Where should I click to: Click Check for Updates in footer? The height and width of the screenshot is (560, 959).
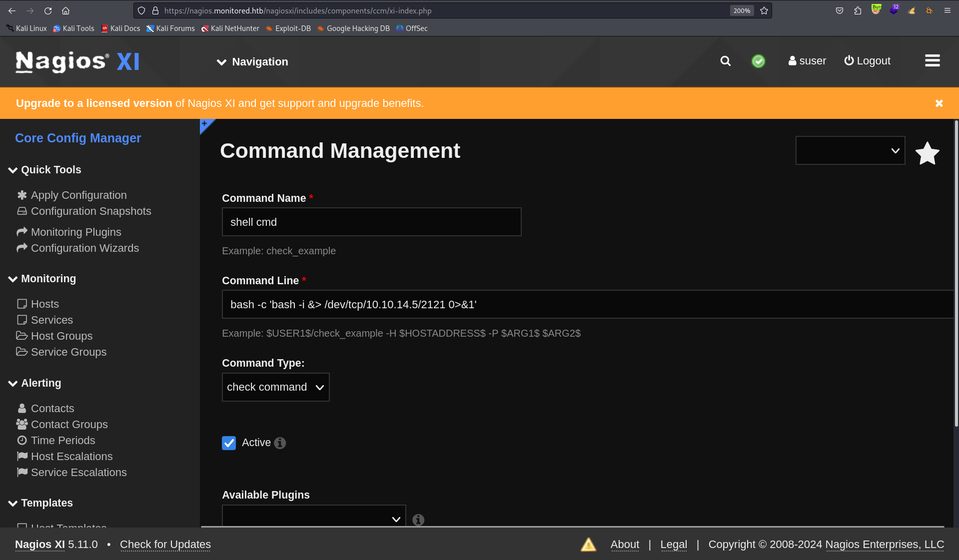coord(165,545)
